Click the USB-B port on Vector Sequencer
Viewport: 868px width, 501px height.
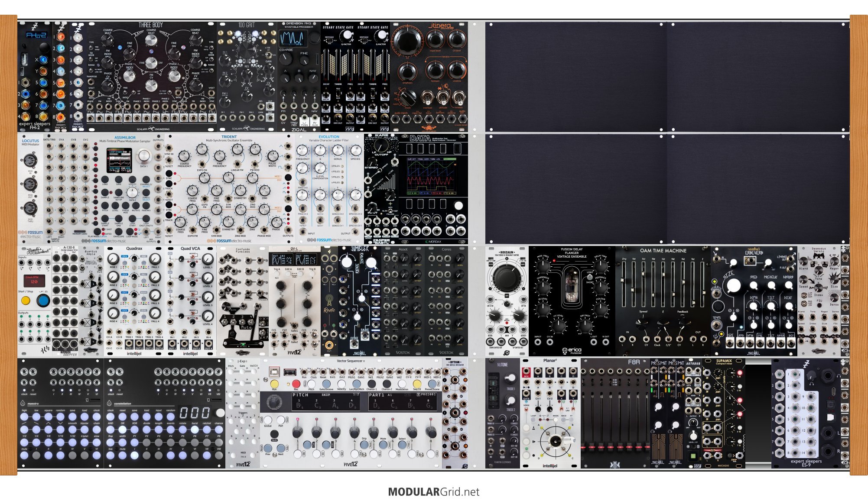[x=274, y=372]
